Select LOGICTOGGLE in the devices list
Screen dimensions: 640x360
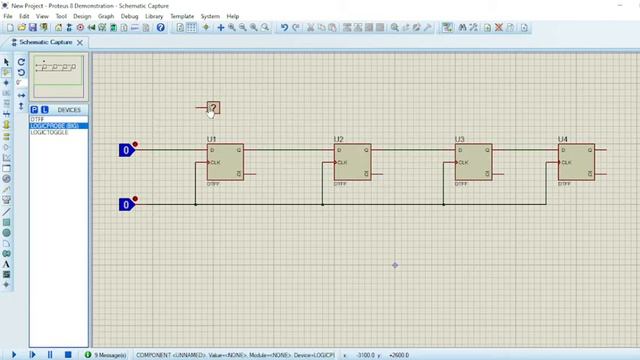[x=58, y=132]
